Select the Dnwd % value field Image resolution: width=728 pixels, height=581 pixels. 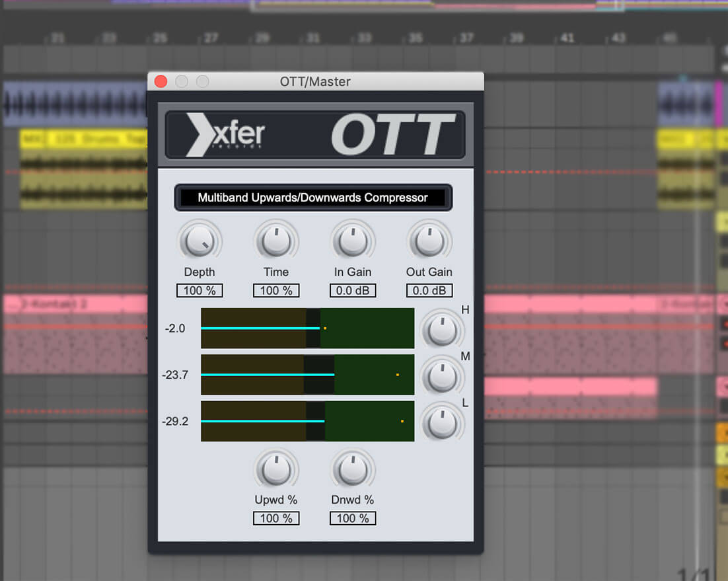point(353,518)
